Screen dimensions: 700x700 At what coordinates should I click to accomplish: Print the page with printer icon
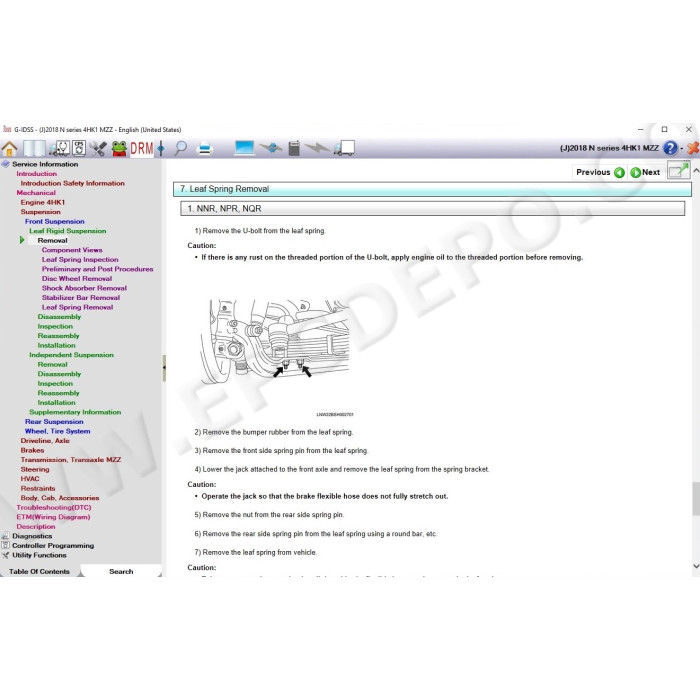coord(205,148)
